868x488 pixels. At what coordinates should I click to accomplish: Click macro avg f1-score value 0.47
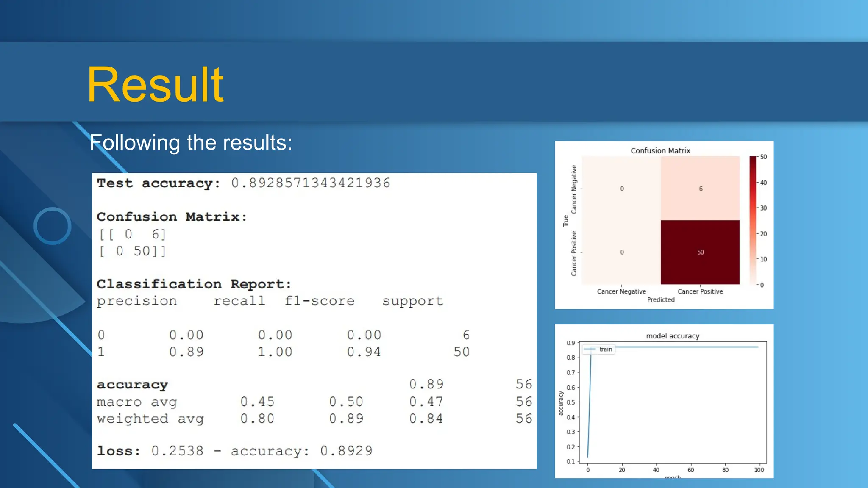[426, 401]
